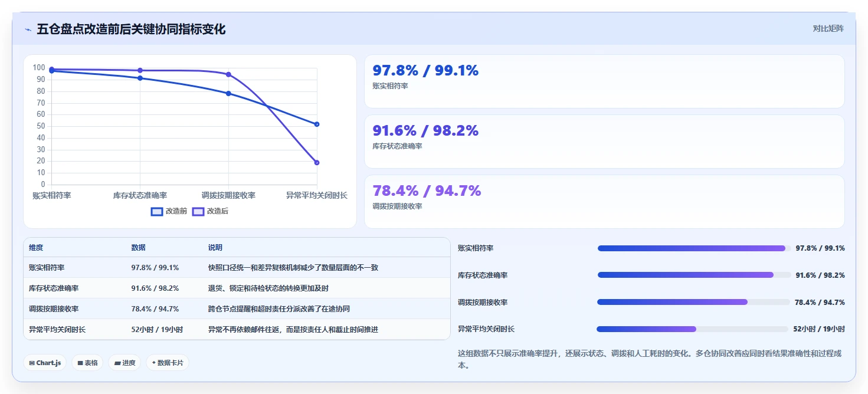
Task: Click table value 78.4% / 94.7%
Action: pos(155,309)
